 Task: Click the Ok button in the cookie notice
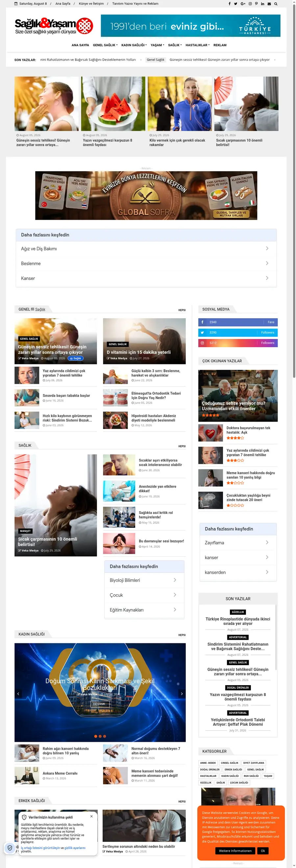[x=263, y=851]
